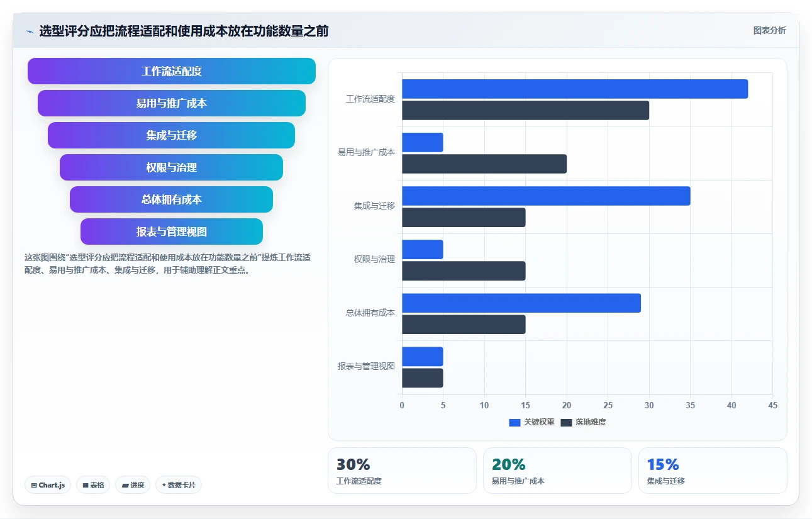Click the 20% 易用与推广成本 data card
The image size is (812, 519).
[557, 471]
